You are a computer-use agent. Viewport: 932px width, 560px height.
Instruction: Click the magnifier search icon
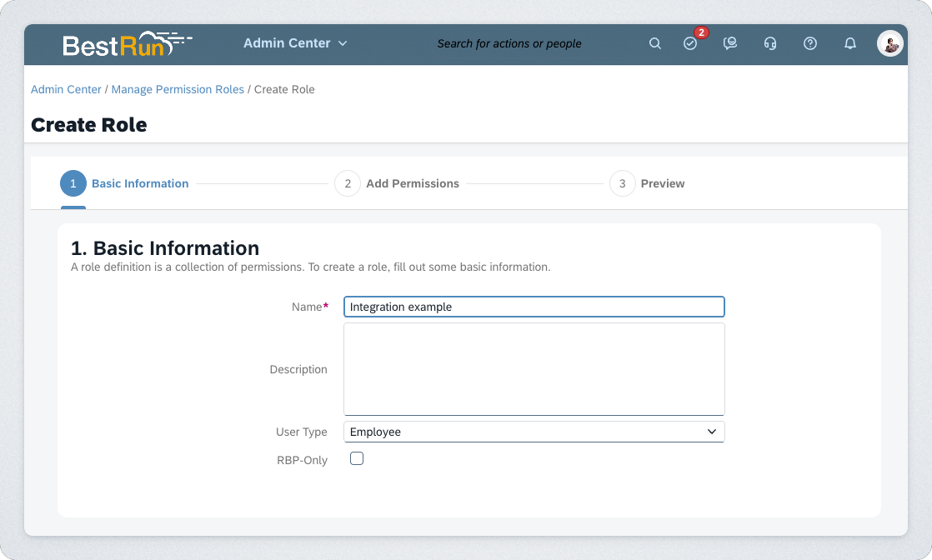pos(655,43)
